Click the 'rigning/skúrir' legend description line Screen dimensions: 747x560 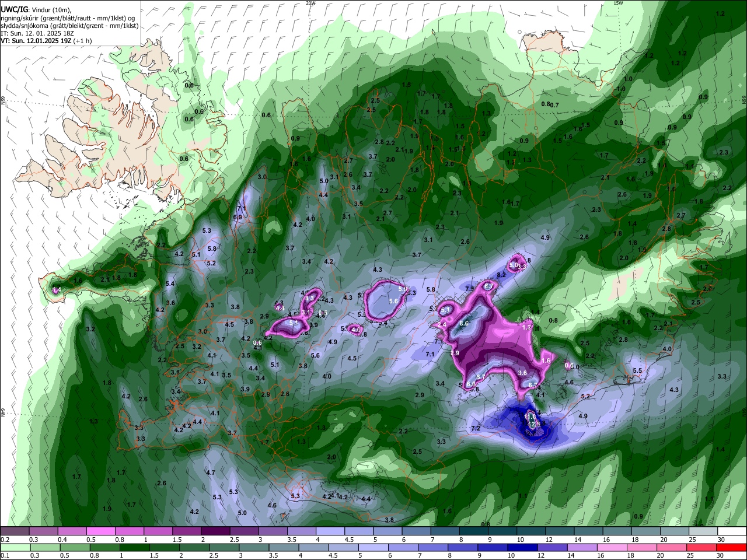coord(68,17)
